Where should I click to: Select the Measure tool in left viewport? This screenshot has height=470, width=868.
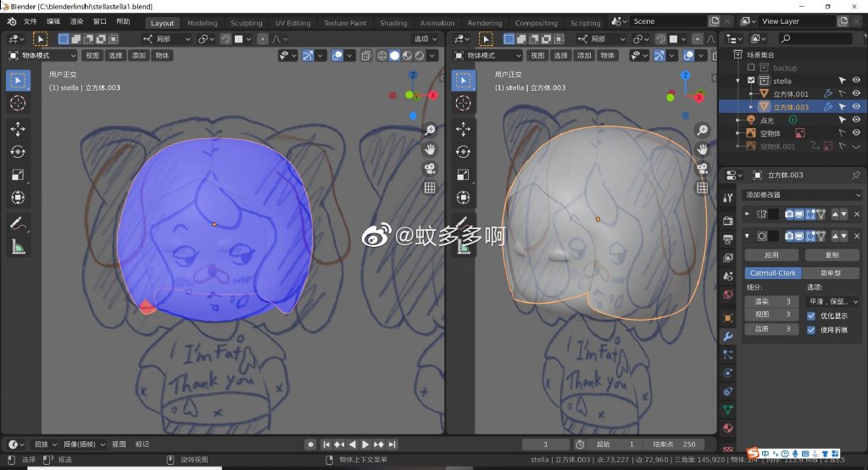pyautogui.click(x=18, y=247)
